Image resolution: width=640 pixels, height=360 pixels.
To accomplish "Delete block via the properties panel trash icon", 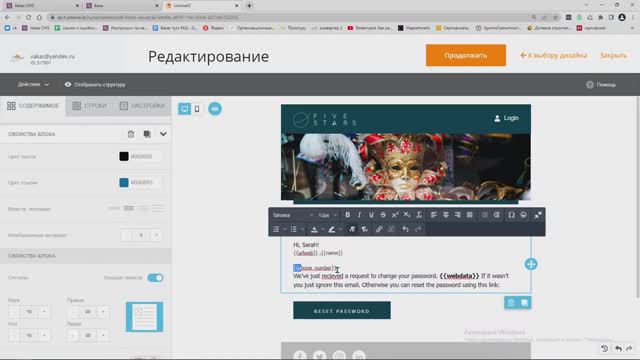I will coord(131,134).
